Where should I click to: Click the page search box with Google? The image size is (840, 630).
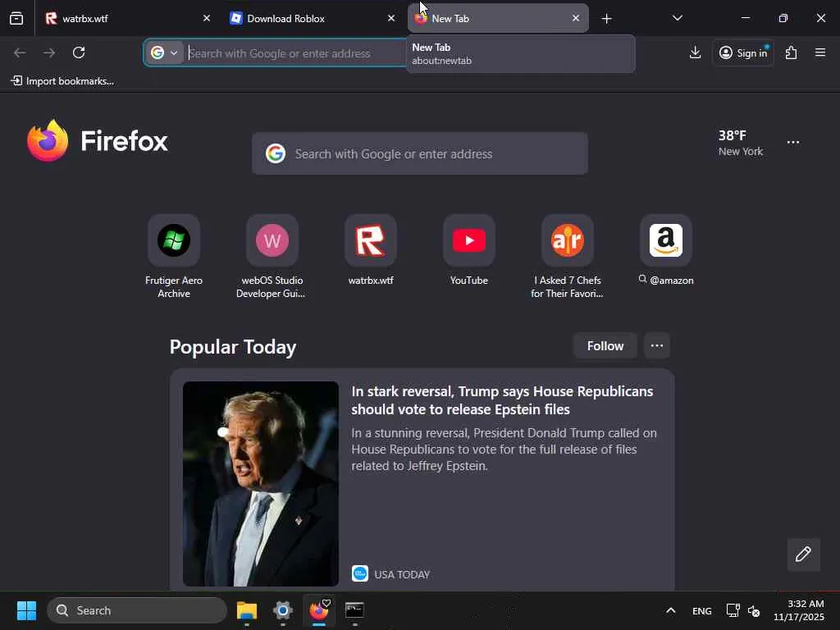(420, 153)
